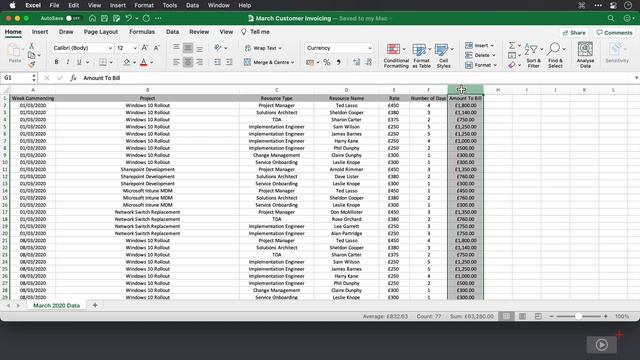This screenshot has height=360, width=640.
Task: Expand the formula bar chevron
Action: pos(636,78)
